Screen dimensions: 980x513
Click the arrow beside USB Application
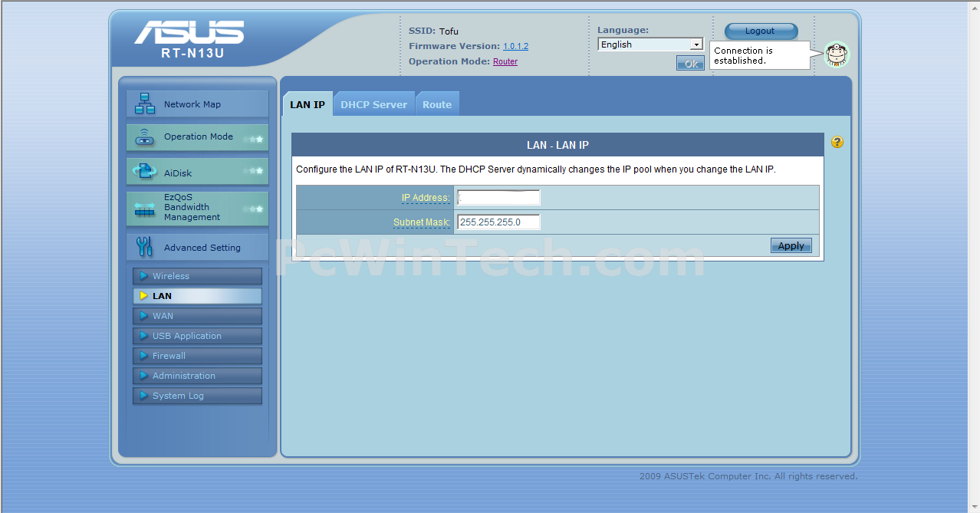point(143,336)
